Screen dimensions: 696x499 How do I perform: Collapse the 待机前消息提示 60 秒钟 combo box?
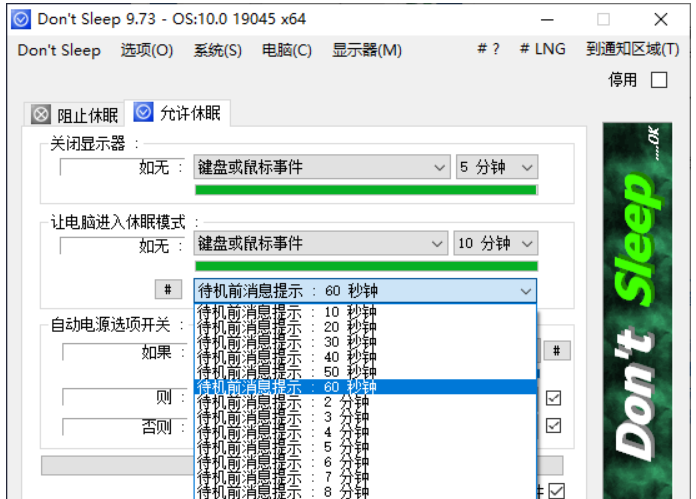[x=365, y=291]
